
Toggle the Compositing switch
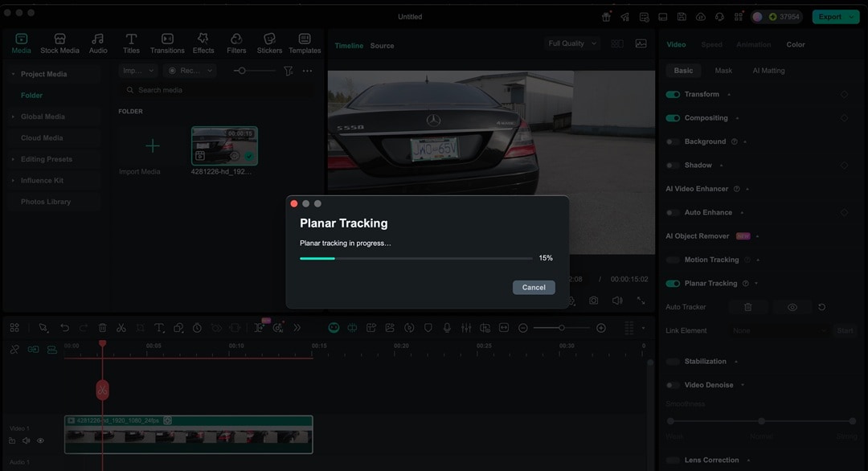[673, 118]
